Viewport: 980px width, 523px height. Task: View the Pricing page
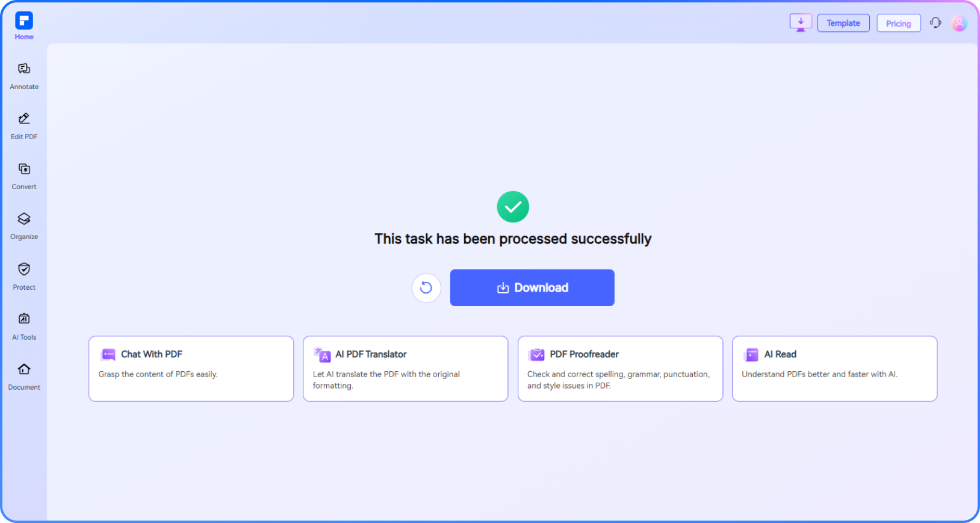pyautogui.click(x=898, y=23)
